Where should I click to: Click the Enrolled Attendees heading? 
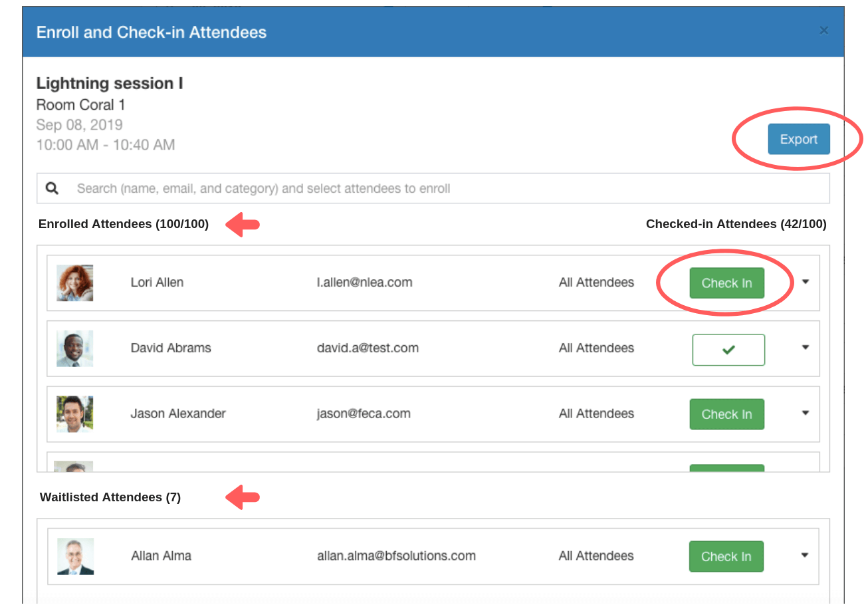pyautogui.click(x=123, y=224)
